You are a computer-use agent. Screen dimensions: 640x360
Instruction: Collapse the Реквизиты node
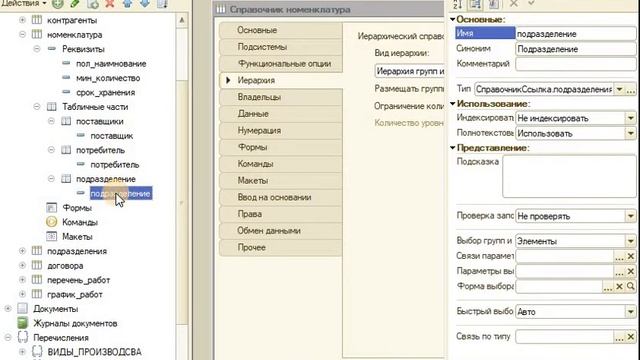37,49
